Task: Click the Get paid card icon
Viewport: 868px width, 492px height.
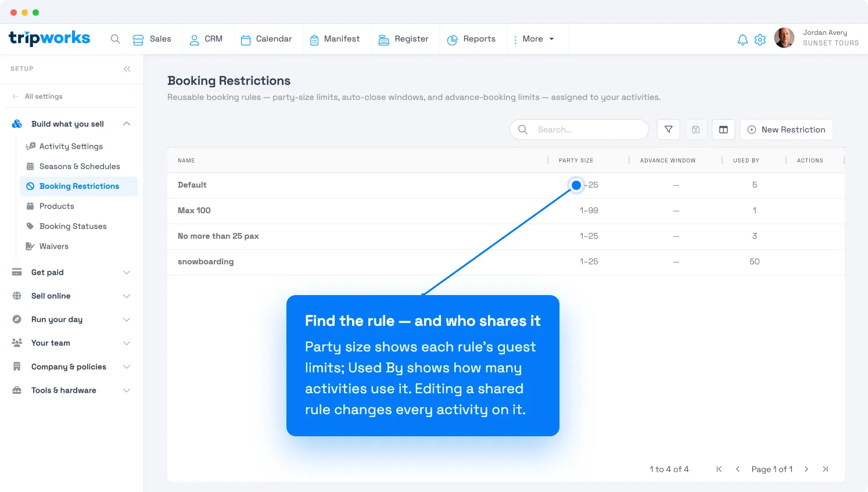Action: (17, 272)
